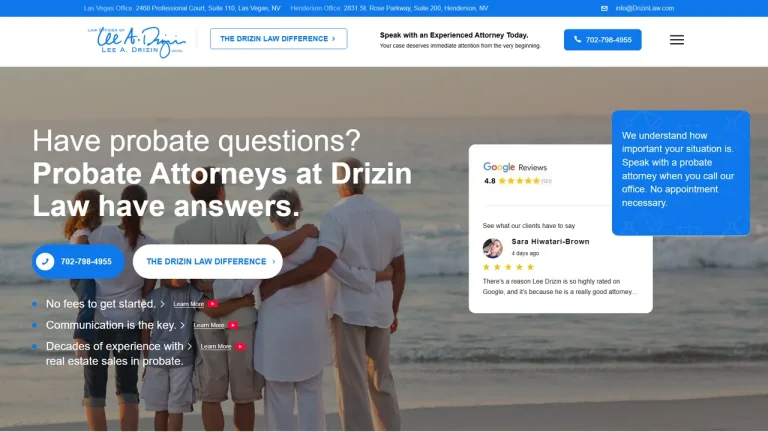Viewport: 768px width, 432px height.
Task: Expand chevron after Communication is the key
Action: click(x=183, y=325)
